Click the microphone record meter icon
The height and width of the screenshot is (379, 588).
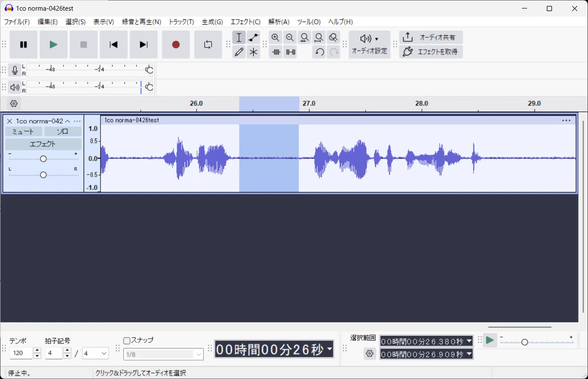[x=15, y=71]
